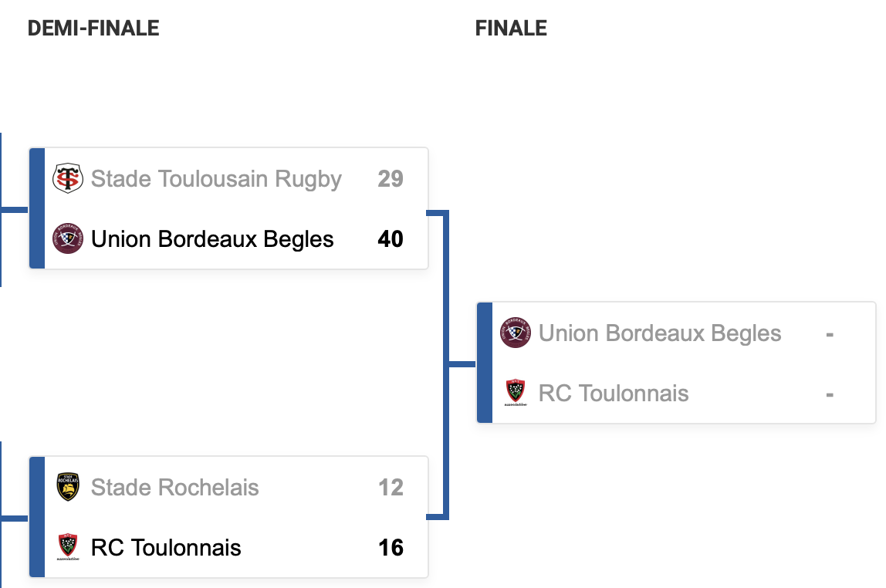Select RC Toulonnais name in semi-final match
This screenshot has width=886, height=588.
tap(166, 548)
